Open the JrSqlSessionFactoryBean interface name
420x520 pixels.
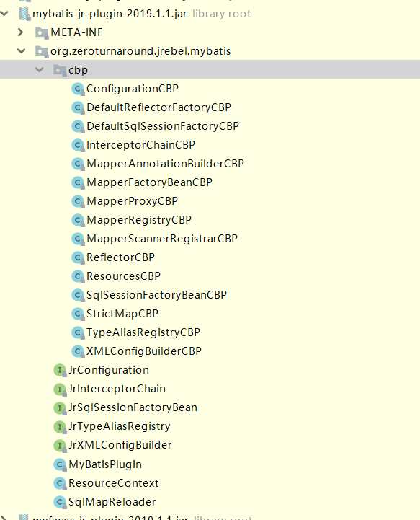133,407
